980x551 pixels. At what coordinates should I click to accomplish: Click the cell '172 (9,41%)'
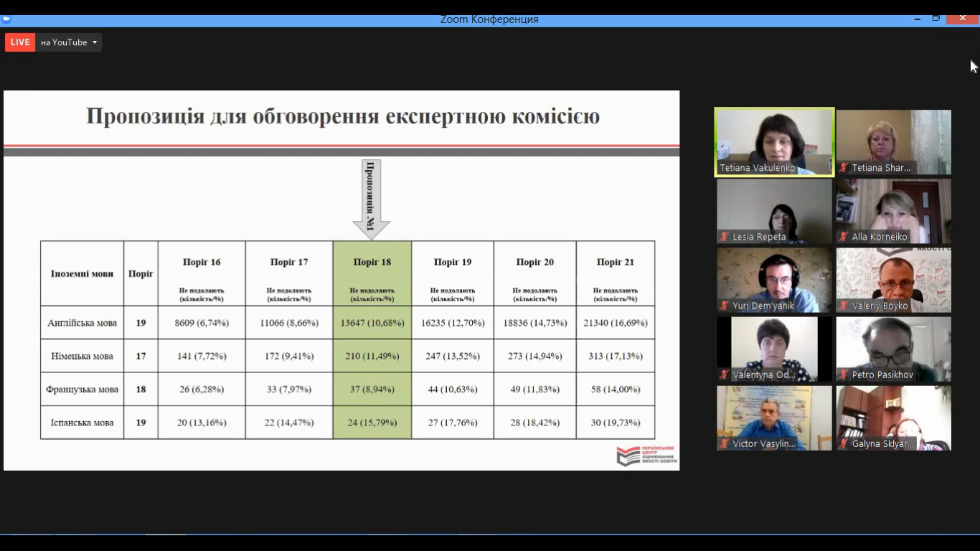[289, 356]
